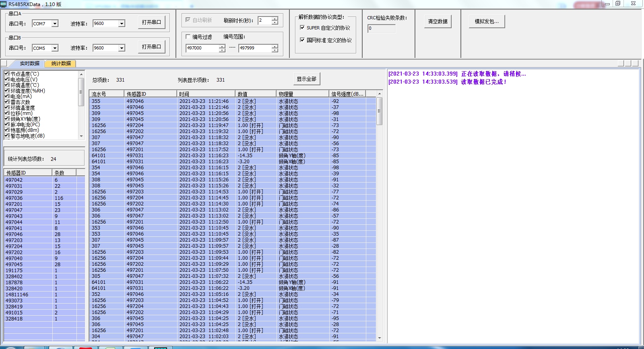Increase the refresh duration with up arrow
The height and width of the screenshot is (349, 644).
tap(275, 18)
